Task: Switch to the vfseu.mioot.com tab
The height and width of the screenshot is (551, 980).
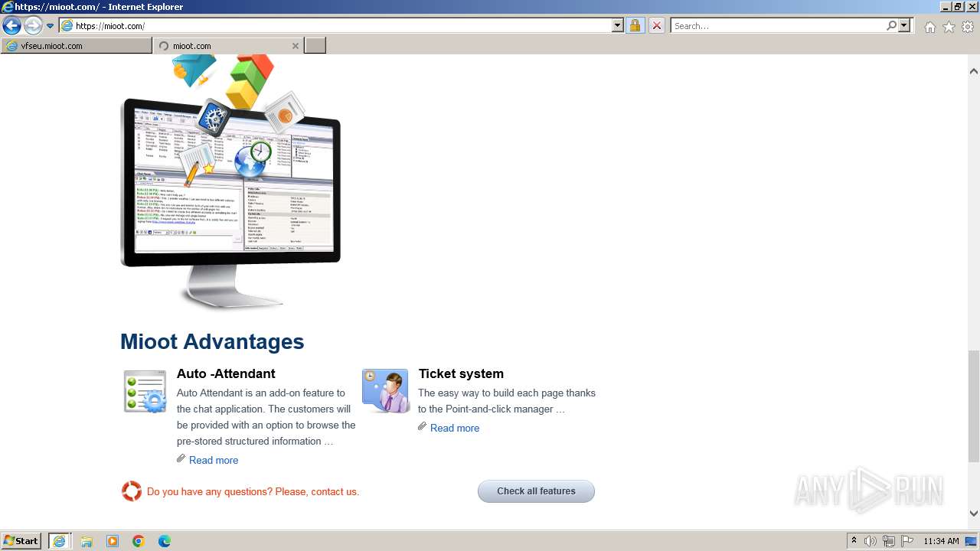Action: click(77, 46)
